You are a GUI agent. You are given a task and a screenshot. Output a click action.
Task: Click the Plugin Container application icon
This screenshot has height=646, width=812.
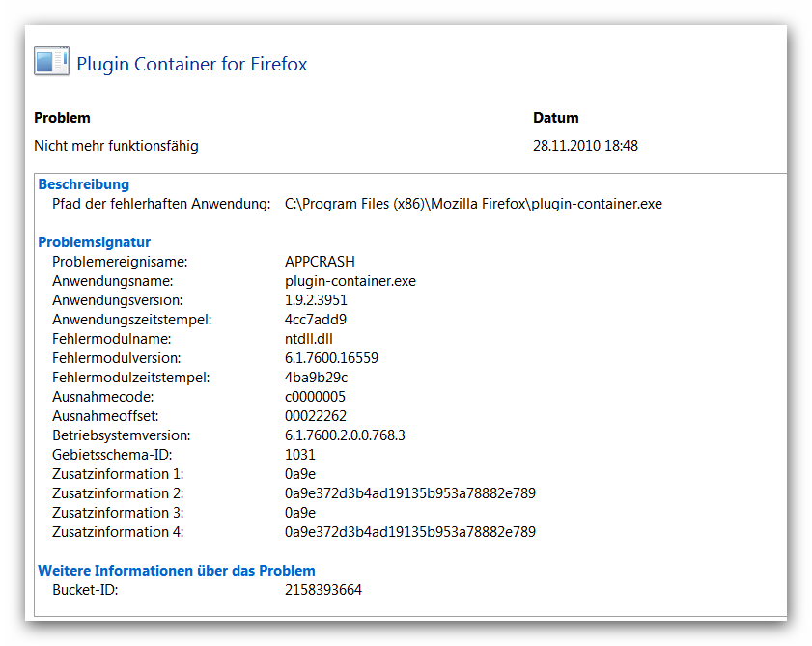coord(51,61)
